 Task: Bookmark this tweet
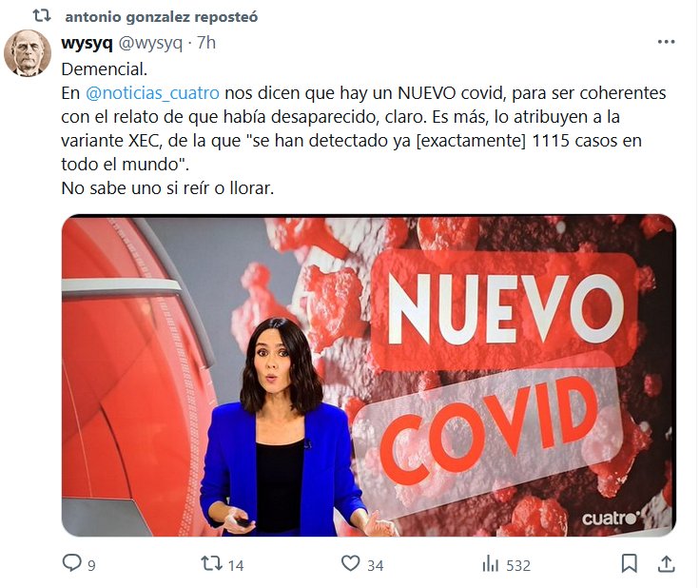(x=629, y=563)
